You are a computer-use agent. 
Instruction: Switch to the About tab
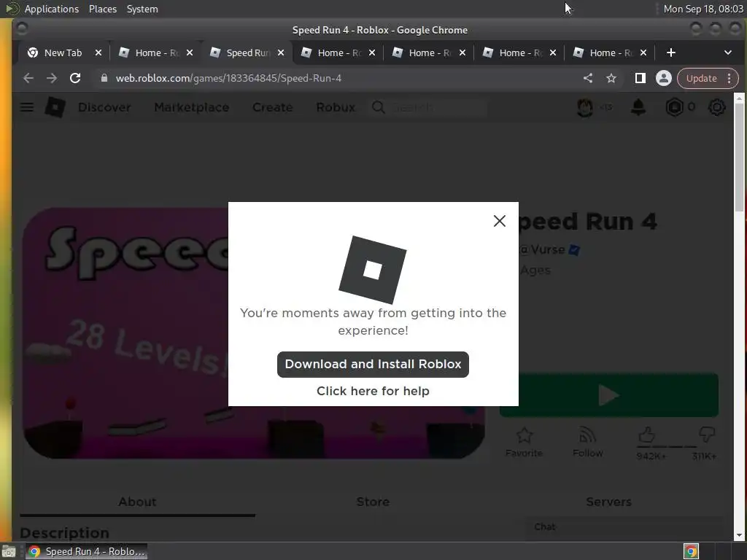pos(137,502)
